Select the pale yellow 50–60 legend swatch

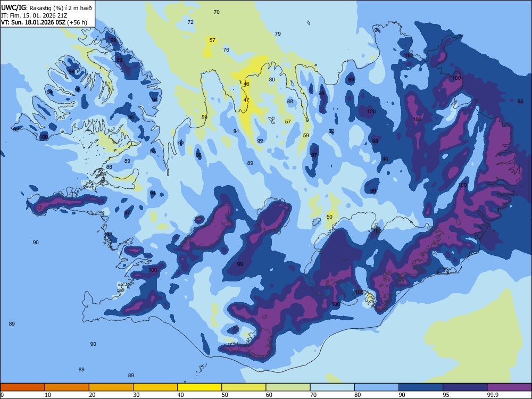(244, 387)
